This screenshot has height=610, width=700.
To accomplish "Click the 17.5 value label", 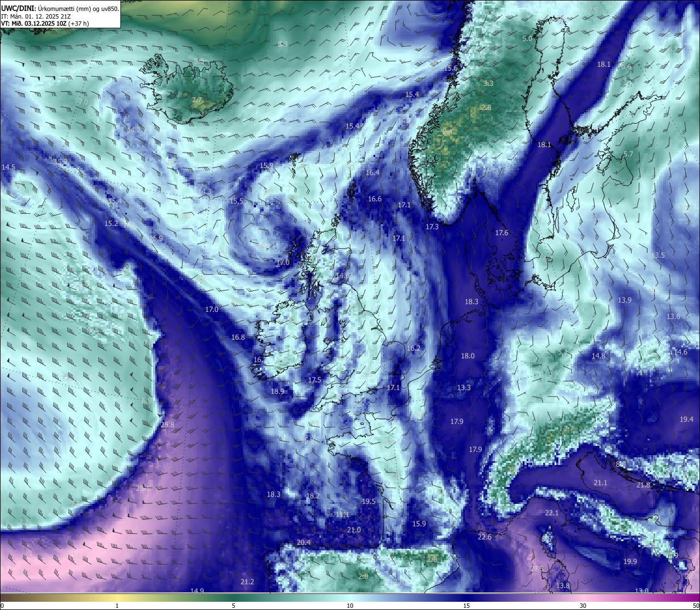I will [x=314, y=380].
